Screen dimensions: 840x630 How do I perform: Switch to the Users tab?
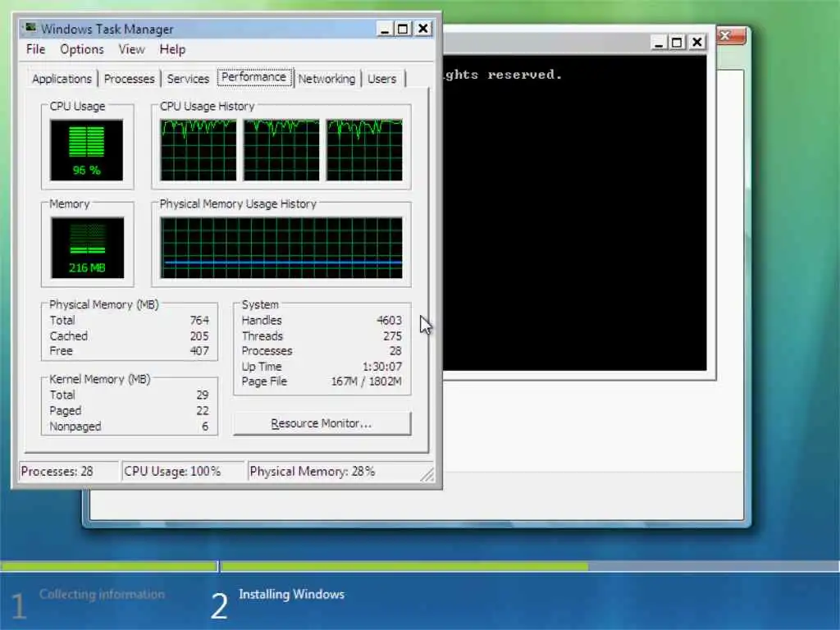382,79
